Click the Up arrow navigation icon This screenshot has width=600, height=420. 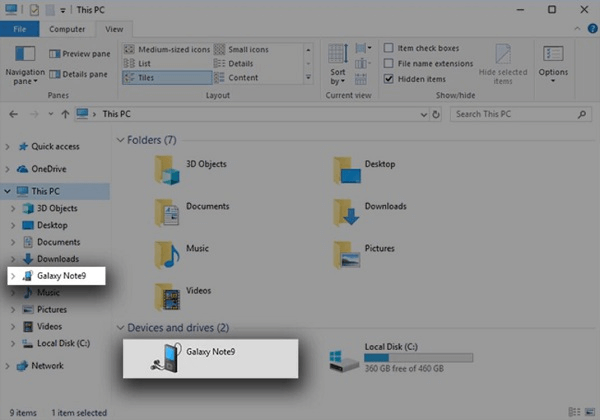[65, 114]
